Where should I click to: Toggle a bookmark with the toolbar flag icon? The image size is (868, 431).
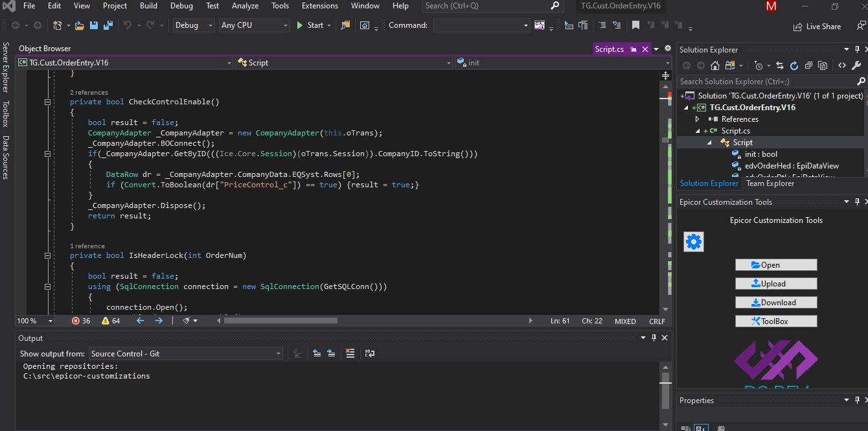[636, 25]
